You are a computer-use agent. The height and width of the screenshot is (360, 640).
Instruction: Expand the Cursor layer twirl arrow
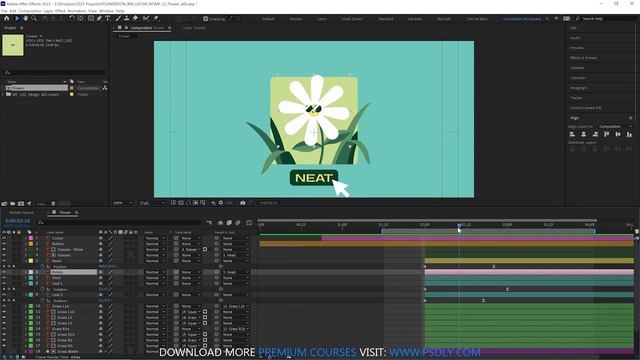tap(26, 238)
